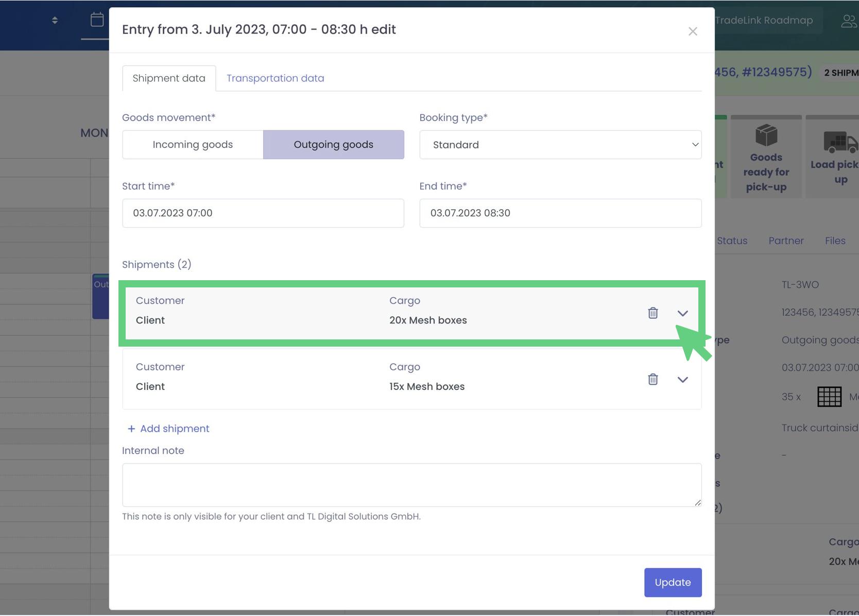Click the Internal note text area

[411, 485]
